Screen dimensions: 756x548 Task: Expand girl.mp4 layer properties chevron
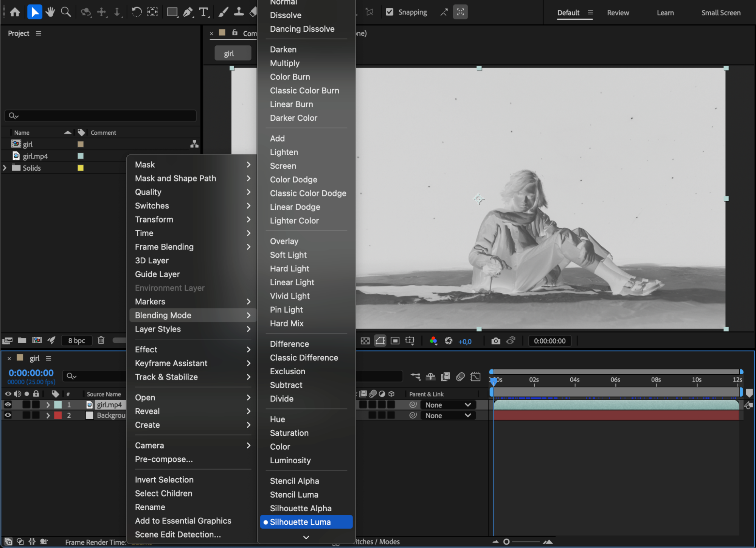[x=48, y=405]
